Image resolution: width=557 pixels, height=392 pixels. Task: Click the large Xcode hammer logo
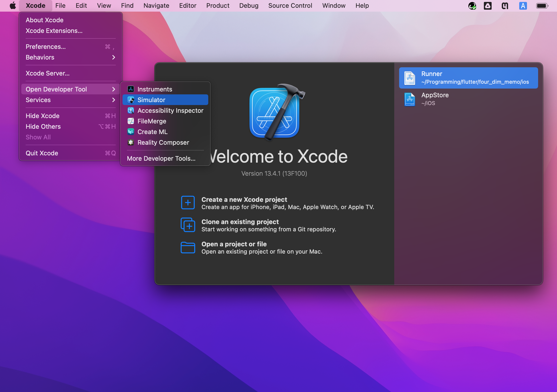(x=277, y=112)
